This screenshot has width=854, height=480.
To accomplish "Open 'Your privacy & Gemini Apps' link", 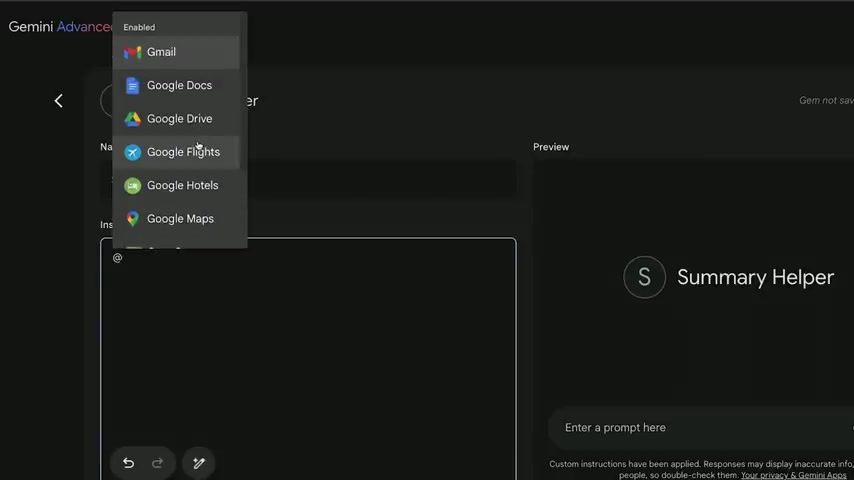I will click(793, 475).
